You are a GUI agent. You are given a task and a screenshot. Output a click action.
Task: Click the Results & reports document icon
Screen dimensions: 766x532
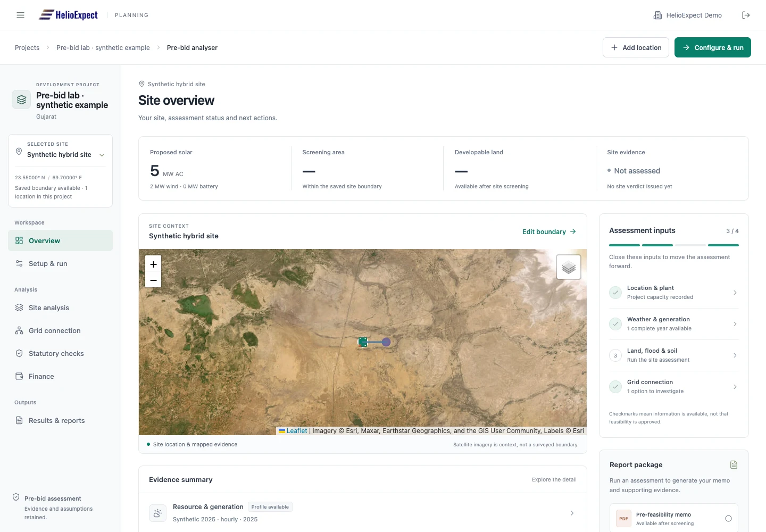coord(19,420)
